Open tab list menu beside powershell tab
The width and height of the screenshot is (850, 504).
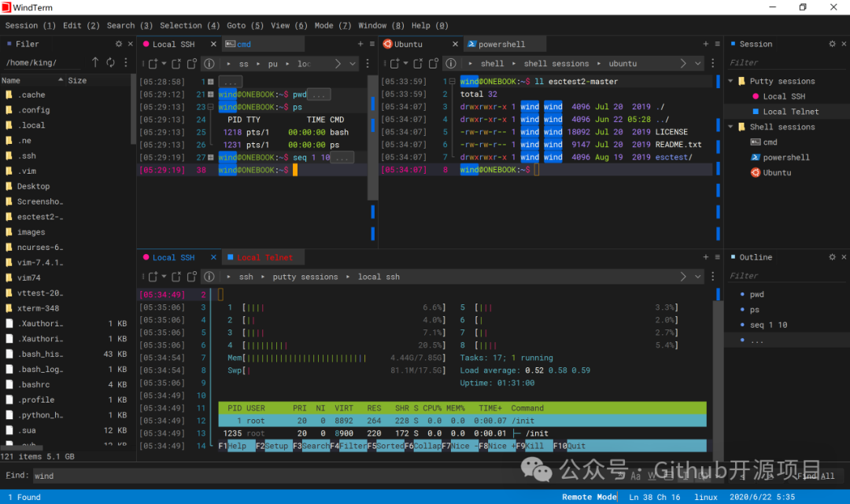tap(717, 44)
